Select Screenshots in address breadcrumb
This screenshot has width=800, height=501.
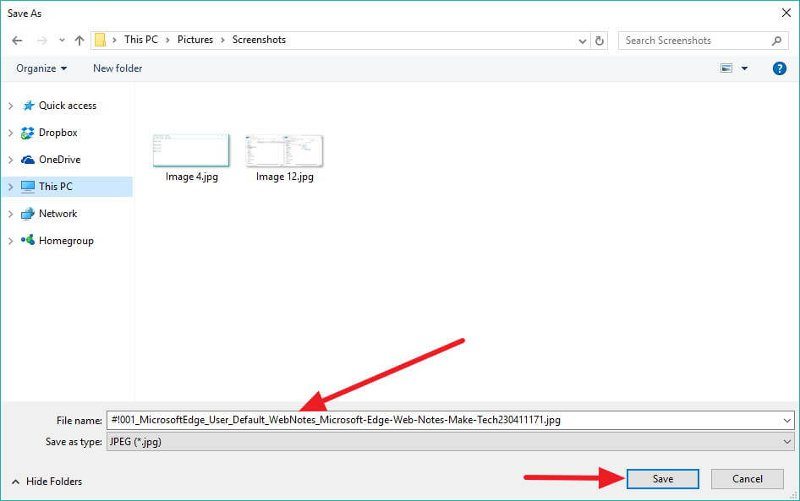(259, 40)
